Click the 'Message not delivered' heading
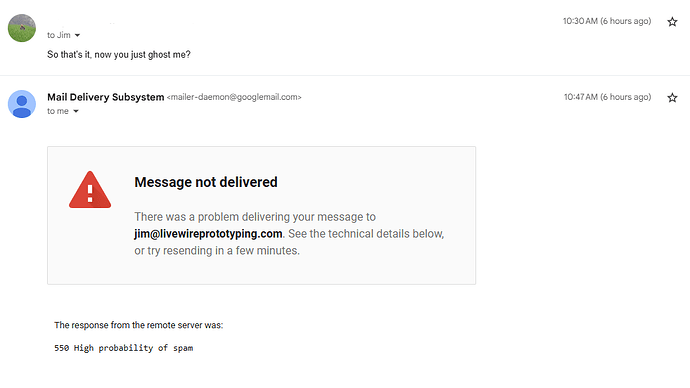Viewport: 690px width, 388px height. tap(206, 182)
